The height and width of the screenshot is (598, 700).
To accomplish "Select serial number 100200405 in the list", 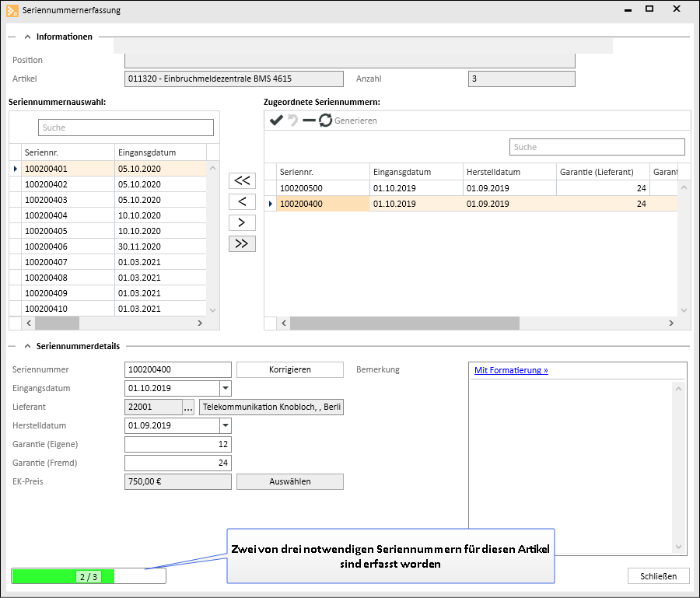I will click(47, 231).
